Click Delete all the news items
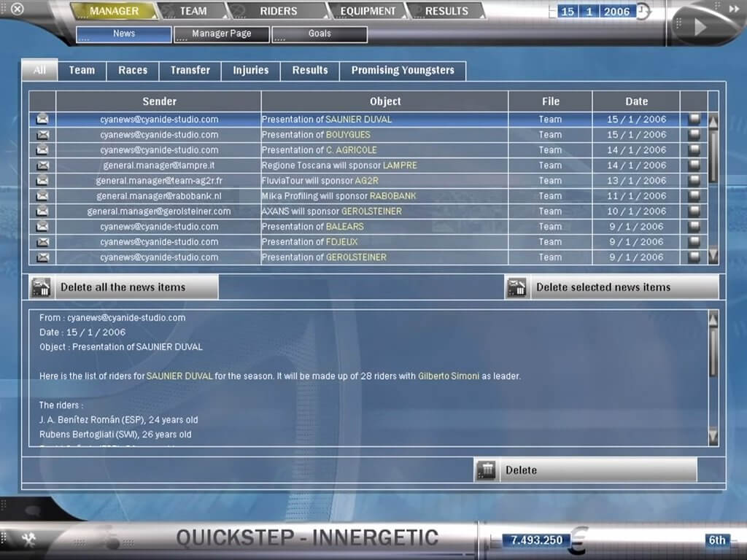Viewport: 747px width, 560px height. point(124,287)
